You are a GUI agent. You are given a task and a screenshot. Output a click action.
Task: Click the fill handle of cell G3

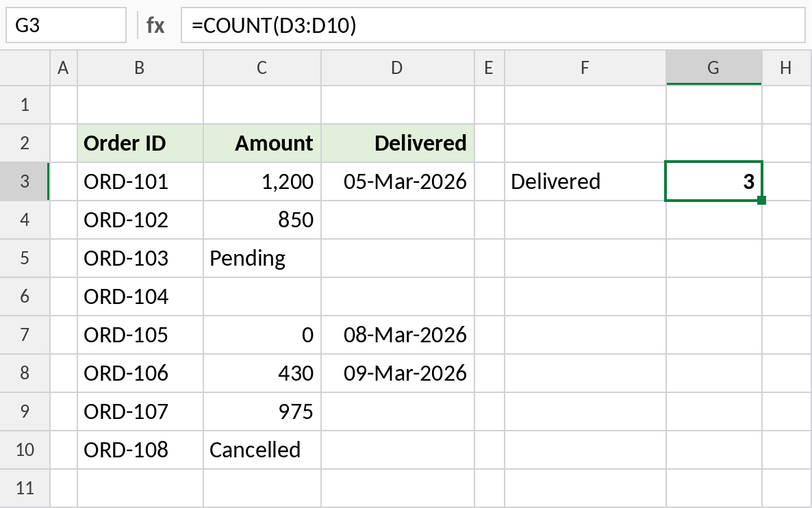(761, 200)
